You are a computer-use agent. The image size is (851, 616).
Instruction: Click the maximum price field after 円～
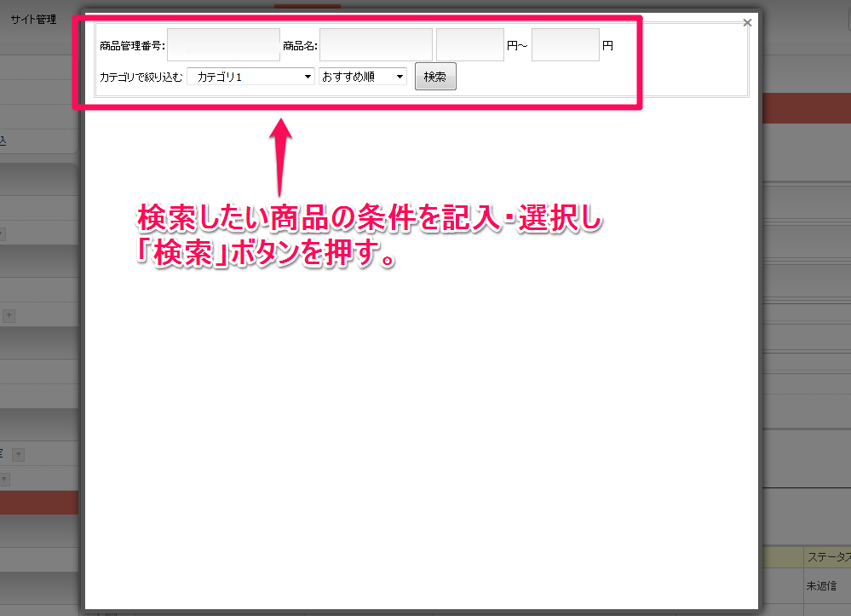(x=566, y=45)
